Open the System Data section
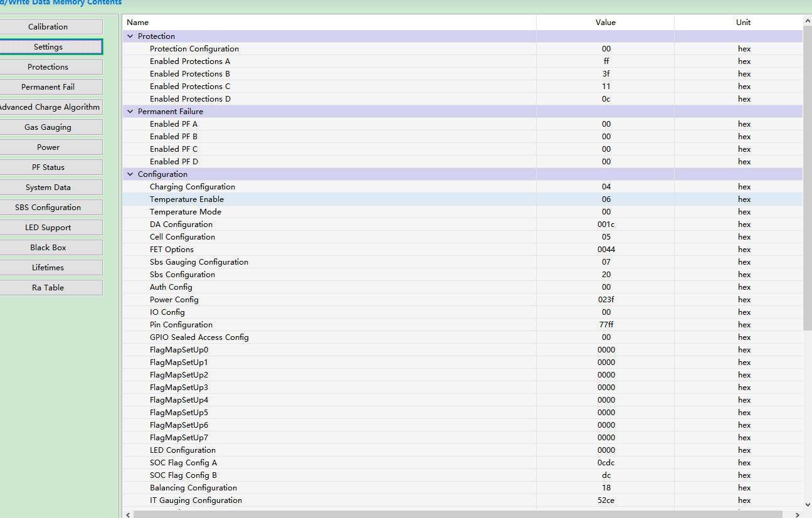Viewport: 812px width, 518px height. pos(48,187)
